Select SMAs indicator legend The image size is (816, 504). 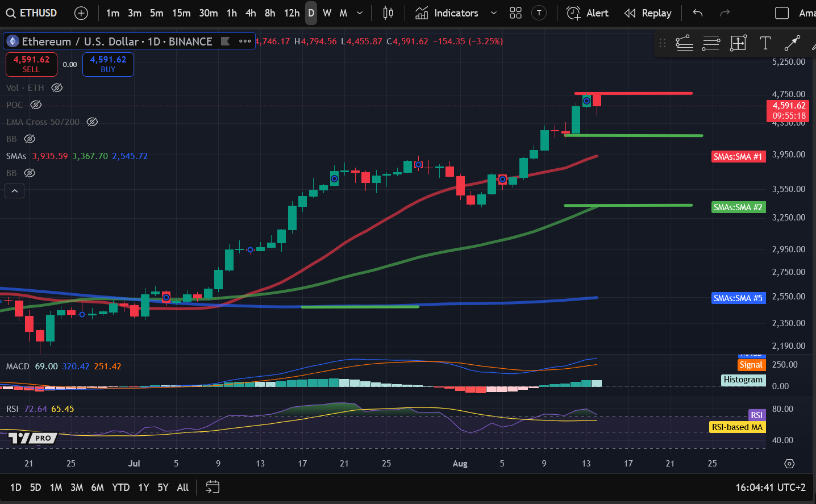[16, 156]
